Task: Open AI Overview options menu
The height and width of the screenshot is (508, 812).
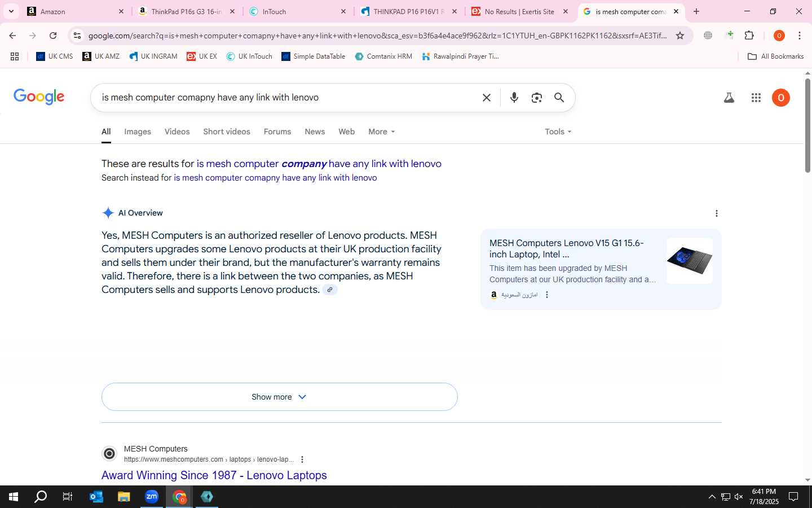Action: pyautogui.click(x=716, y=213)
